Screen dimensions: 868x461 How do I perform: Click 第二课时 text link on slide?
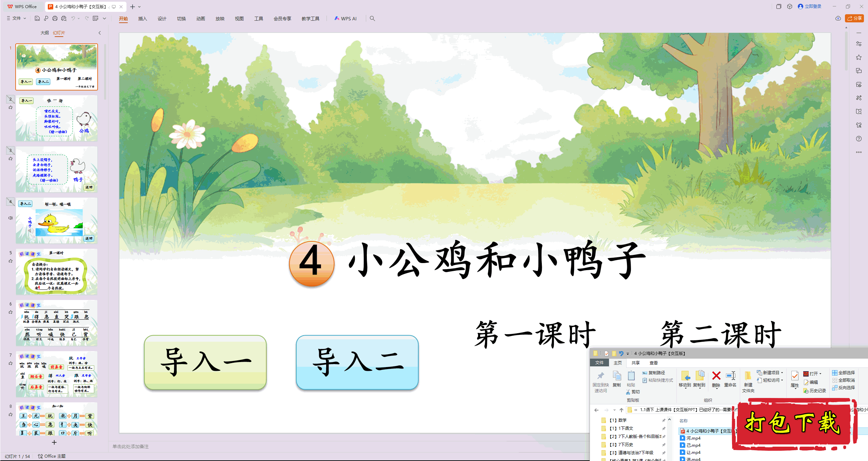tap(721, 335)
